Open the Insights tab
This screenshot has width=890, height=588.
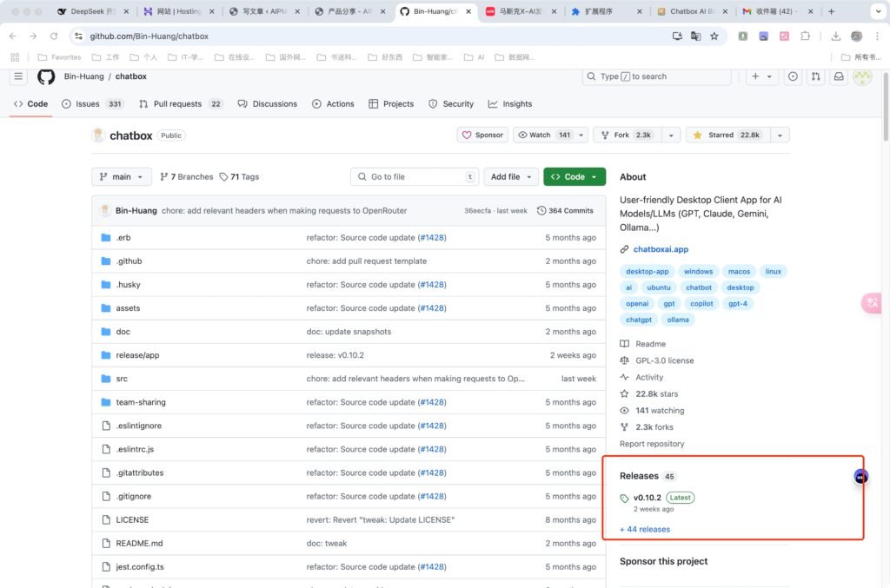(x=510, y=103)
